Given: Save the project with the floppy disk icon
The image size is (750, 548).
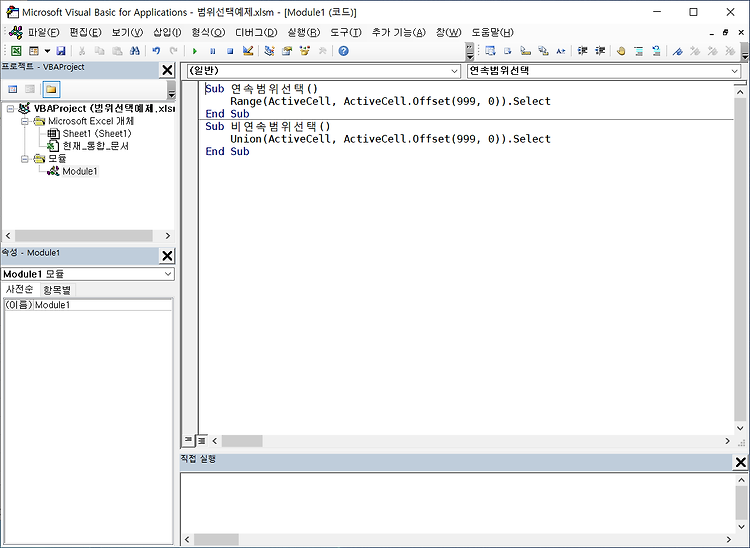Looking at the screenshot, I should (61, 51).
